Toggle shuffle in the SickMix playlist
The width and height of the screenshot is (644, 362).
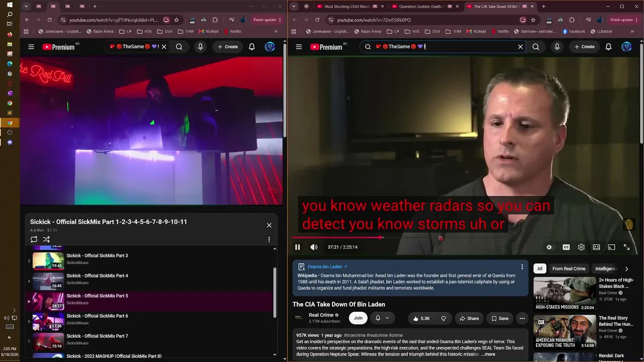pos(46,239)
